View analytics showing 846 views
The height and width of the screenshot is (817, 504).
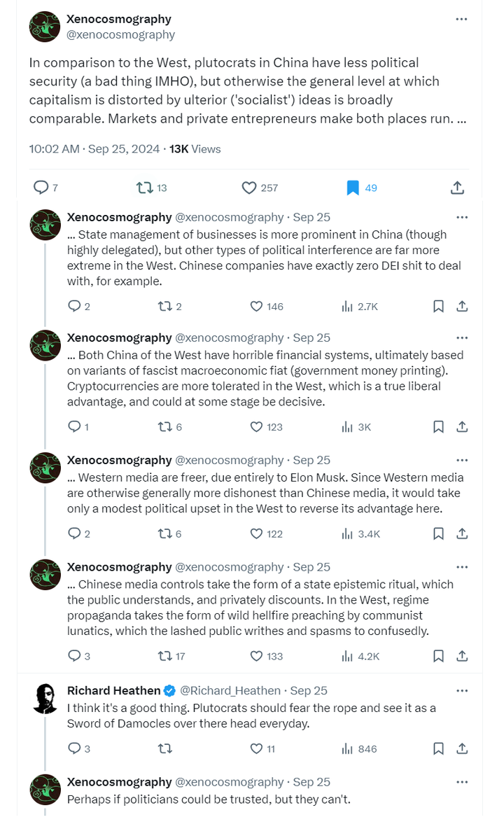[347, 748]
